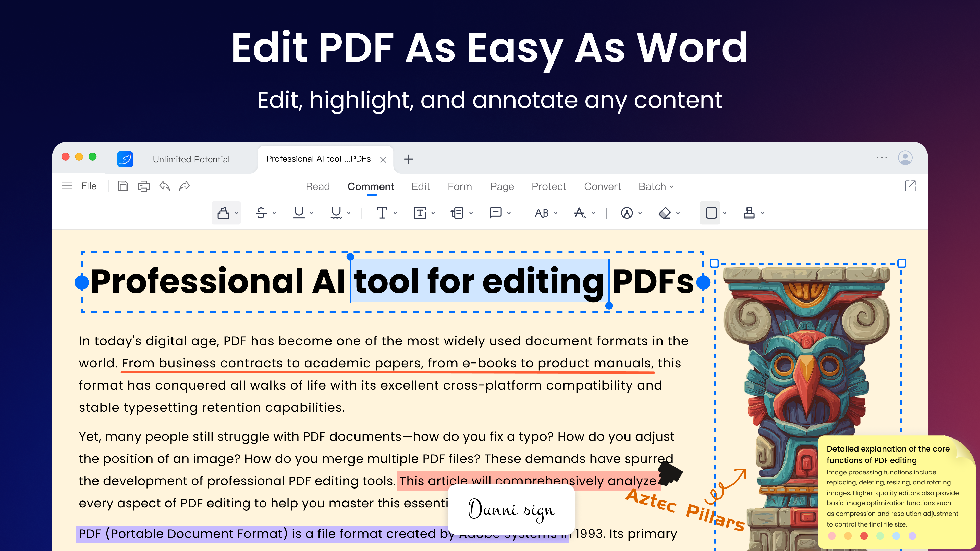Expand the underline tool dropdown arrow
This screenshot has width=980, height=551.
[x=312, y=213]
